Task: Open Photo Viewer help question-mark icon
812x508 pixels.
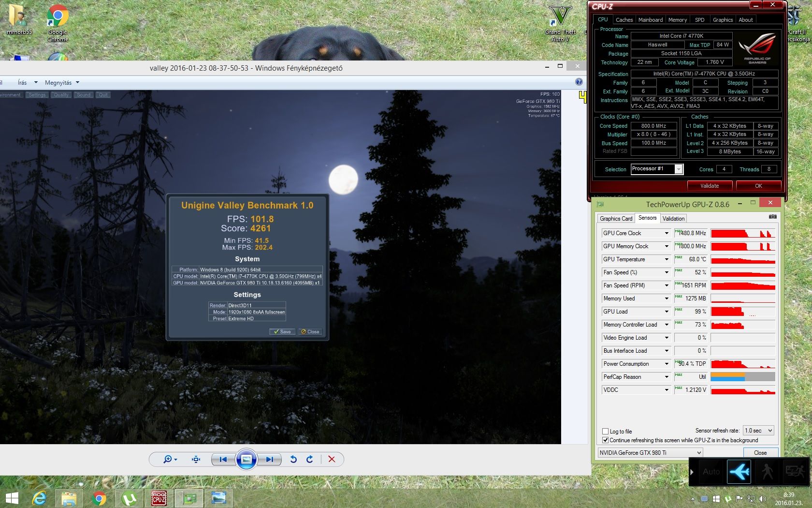Action: tap(579, 82)
